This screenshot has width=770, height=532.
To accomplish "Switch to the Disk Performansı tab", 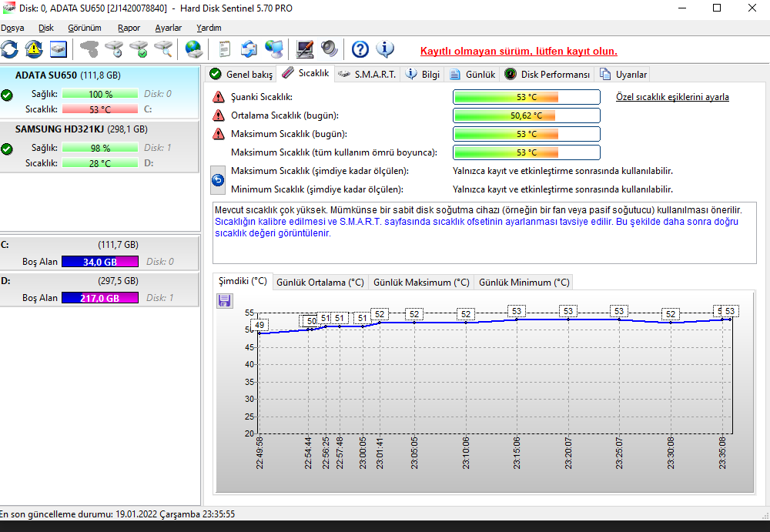I will pos(547,75).
